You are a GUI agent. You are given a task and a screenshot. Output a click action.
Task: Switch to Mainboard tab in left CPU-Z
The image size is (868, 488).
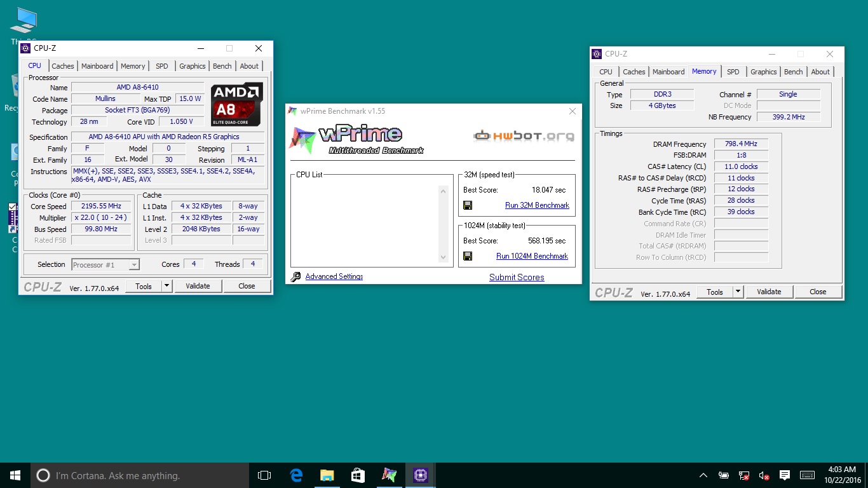[x=97, y=66]
